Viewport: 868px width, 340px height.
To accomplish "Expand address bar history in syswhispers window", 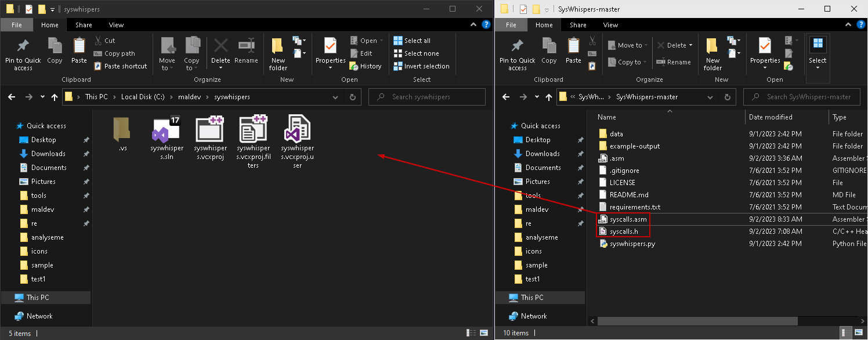I will (335, 97).
